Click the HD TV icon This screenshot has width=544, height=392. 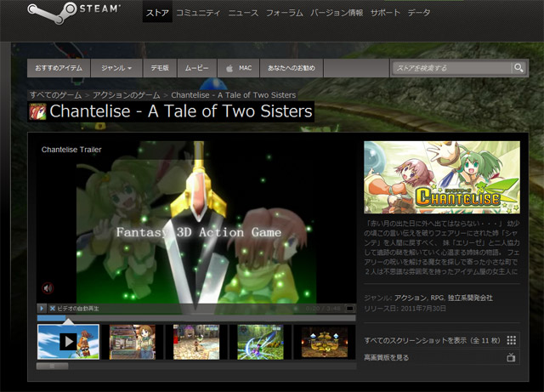pos(511,357)
